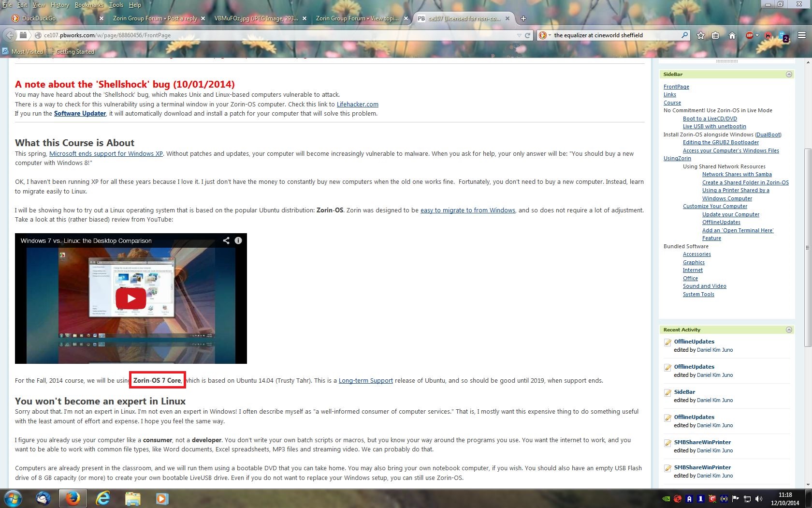Open the URL history dropdown arrow
Viewport: 812px width, 508px height.
[x=519, y=35]
